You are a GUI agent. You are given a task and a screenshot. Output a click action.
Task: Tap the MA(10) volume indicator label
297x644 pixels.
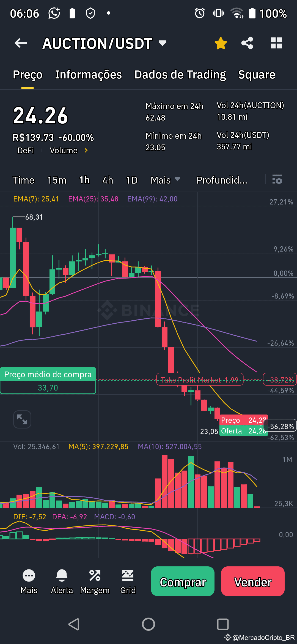[170, 447]
